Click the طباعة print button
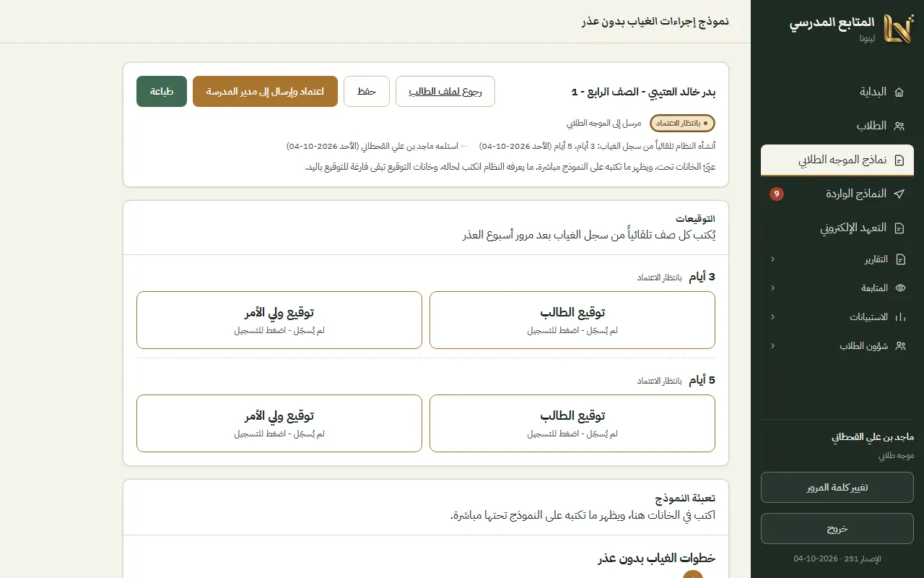This screenshot has height=578, width=924. [x=162, y=91]
